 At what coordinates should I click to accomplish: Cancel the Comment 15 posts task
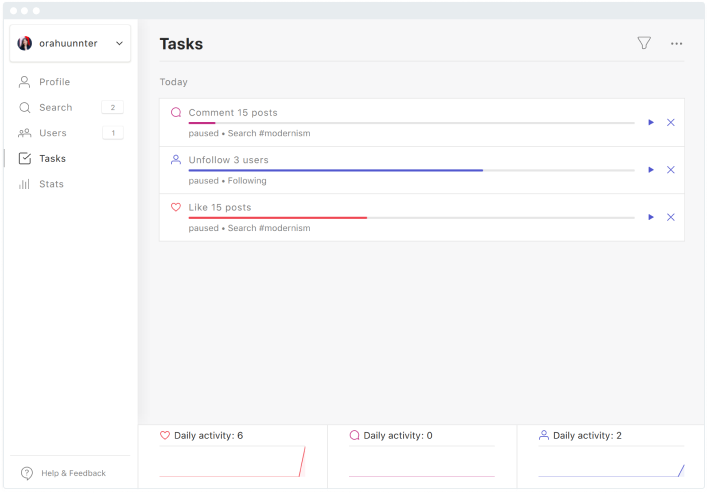[671, 122]
